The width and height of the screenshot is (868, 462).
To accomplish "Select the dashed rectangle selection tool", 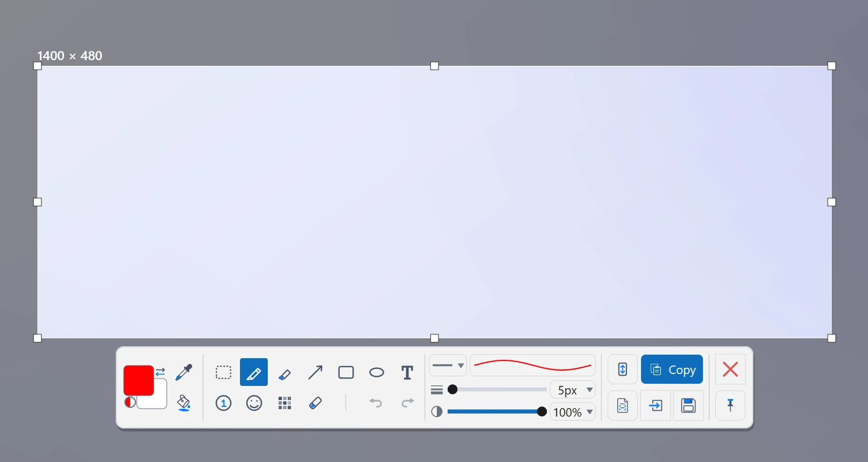I will point(224,372).
